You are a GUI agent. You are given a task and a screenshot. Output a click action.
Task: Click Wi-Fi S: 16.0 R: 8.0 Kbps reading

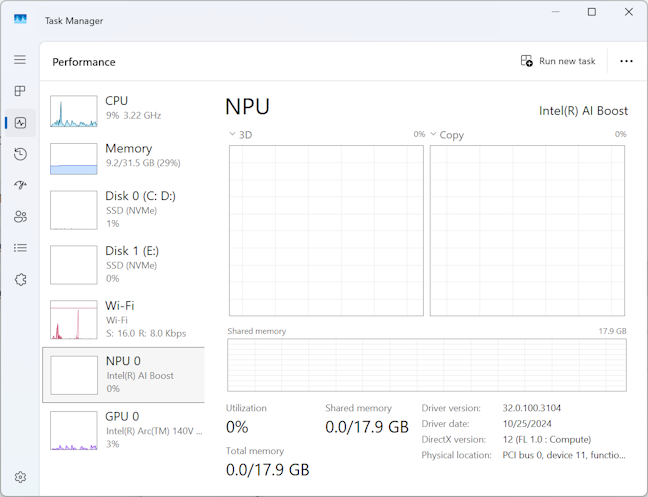tap(146, 333)
